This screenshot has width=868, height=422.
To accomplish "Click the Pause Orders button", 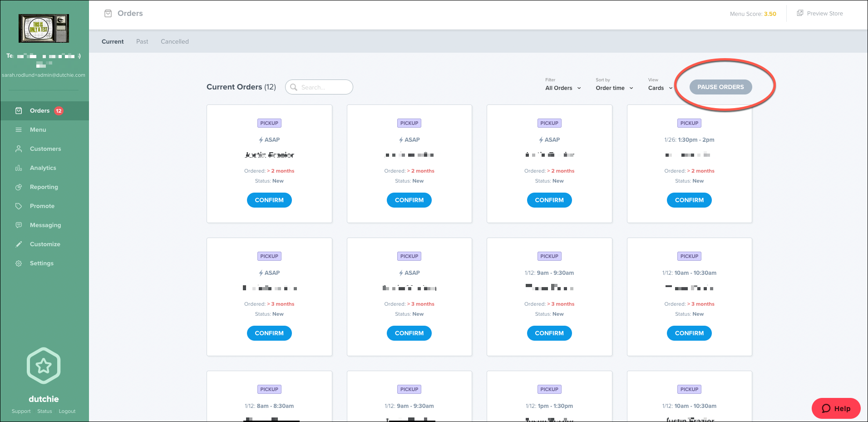I will [x=720, y=87].
